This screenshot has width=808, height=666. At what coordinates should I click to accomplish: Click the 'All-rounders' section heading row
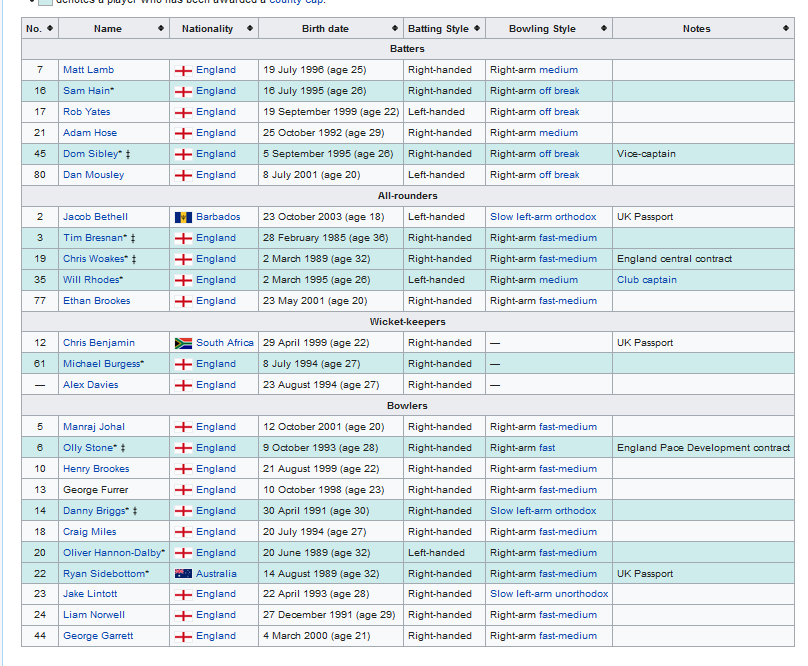coord(408,196)
